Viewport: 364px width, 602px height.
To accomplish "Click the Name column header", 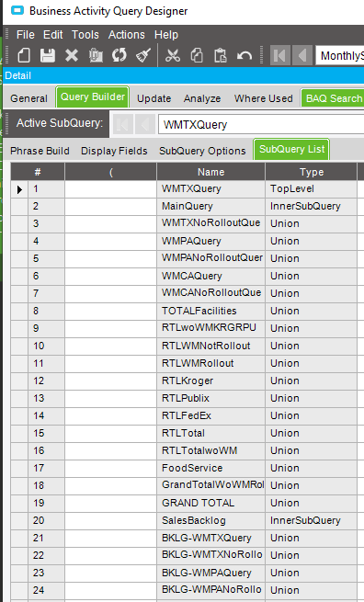I will [x=210, y=172].
